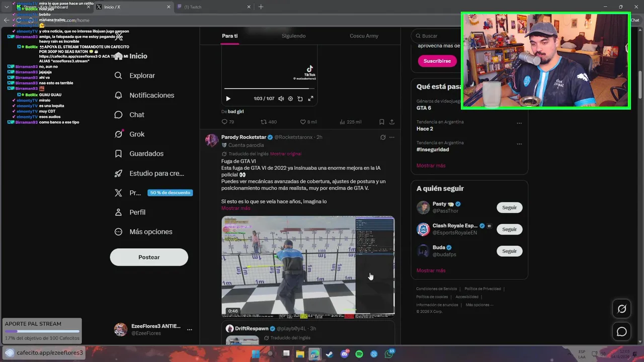Share the bad girl video post

[x=392, y=122]
